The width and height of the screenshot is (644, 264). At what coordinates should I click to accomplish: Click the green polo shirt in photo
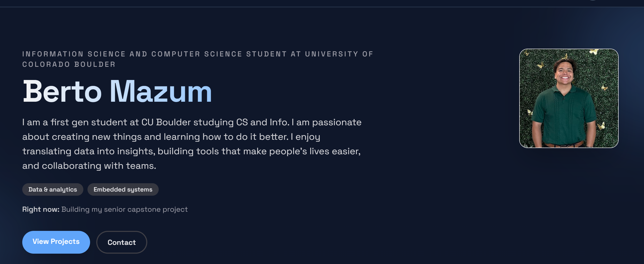[564, 116]
